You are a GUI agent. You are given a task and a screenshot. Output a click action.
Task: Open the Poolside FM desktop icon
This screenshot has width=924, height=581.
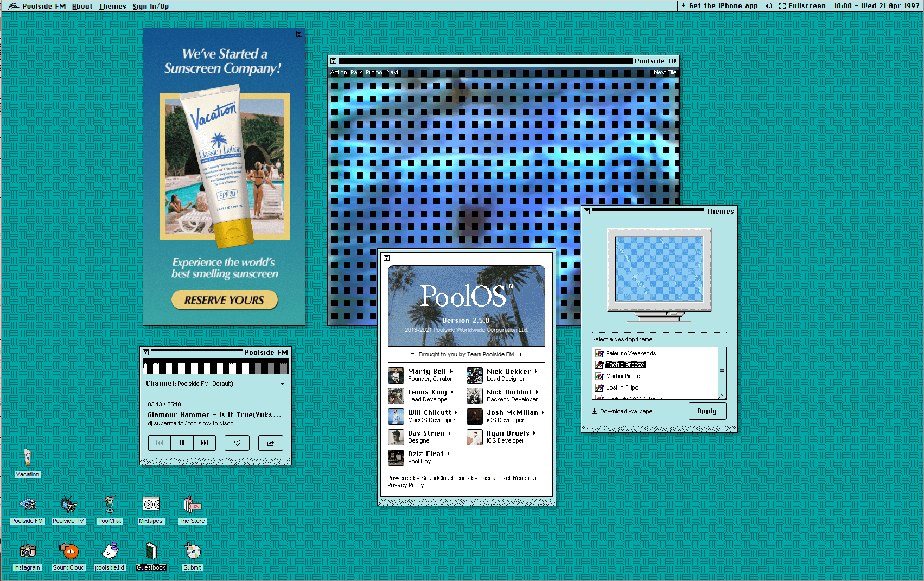[27, 510]
